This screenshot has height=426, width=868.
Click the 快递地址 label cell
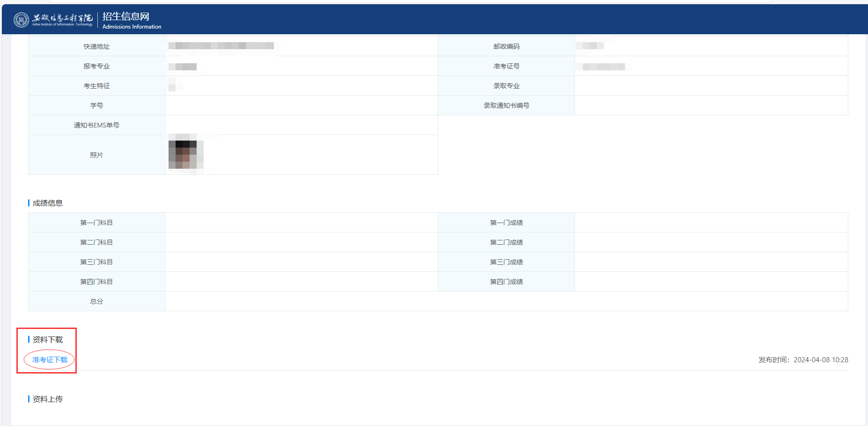pos(96,46)
